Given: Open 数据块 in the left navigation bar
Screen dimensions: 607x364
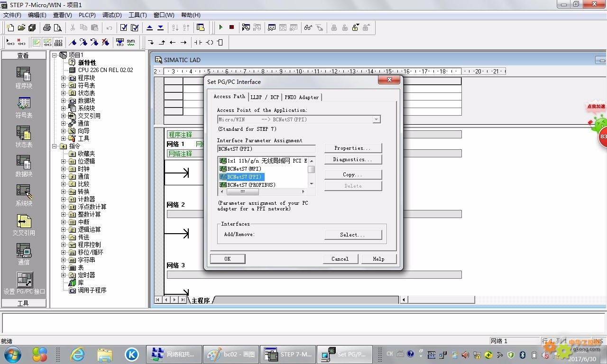Looking at the screenshot, I should tap(24, 166).
